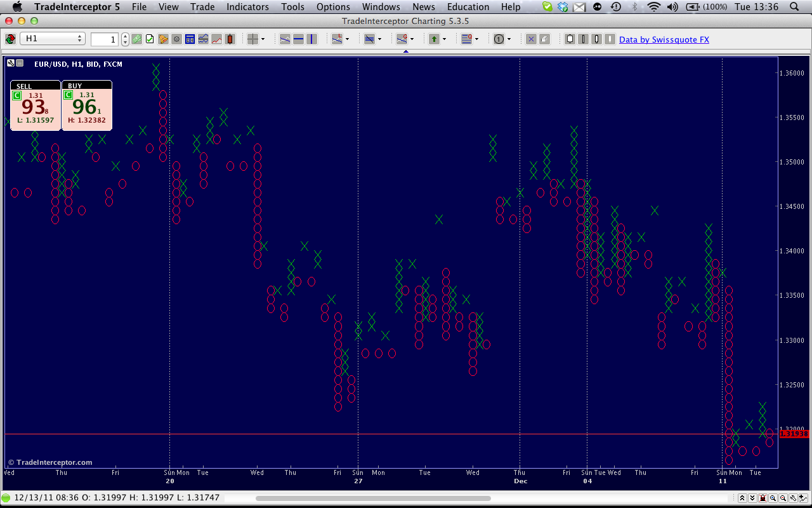Click the green up-arrow marker tool
This screenshot has width=812, height=508.
click(434, 39)
